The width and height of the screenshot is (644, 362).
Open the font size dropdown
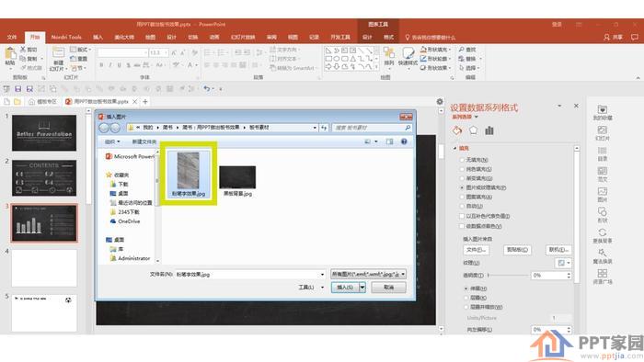pyautogui.click(x=166, y=53)
